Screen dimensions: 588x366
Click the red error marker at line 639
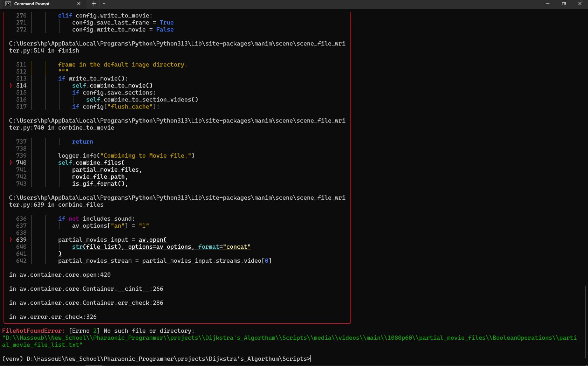[x=11, y=240]
